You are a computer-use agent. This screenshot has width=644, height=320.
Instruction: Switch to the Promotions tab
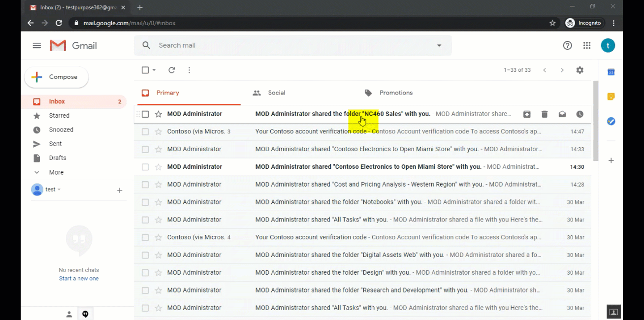coord(395,93)
